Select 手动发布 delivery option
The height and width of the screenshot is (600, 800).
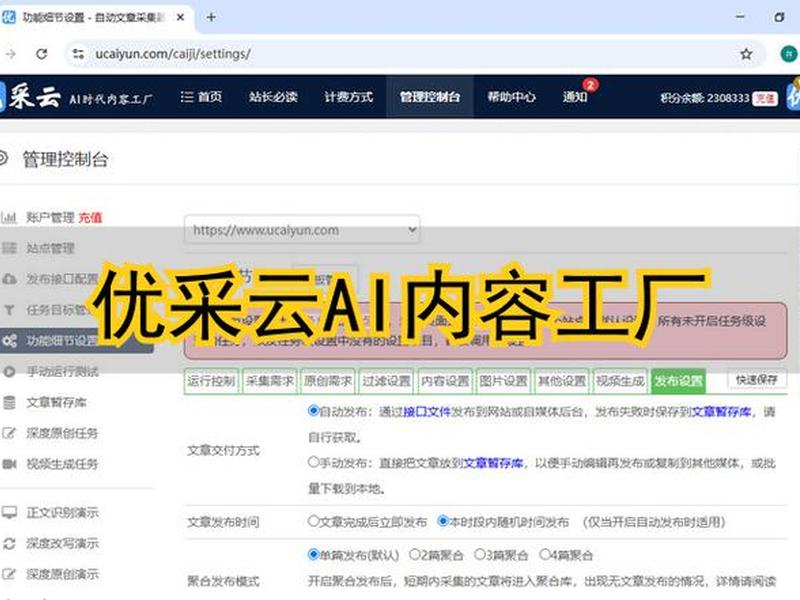pyautogui.click(x=313, y=462)
